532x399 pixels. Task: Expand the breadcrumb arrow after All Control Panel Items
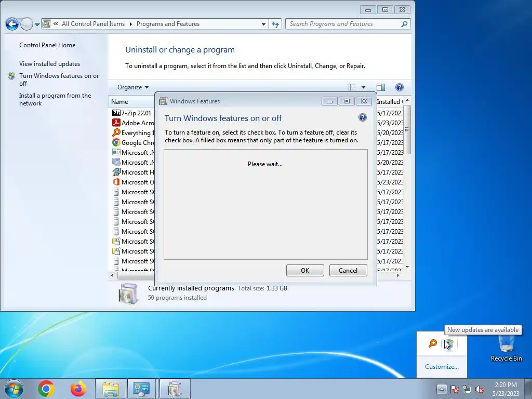coord(130,24)
